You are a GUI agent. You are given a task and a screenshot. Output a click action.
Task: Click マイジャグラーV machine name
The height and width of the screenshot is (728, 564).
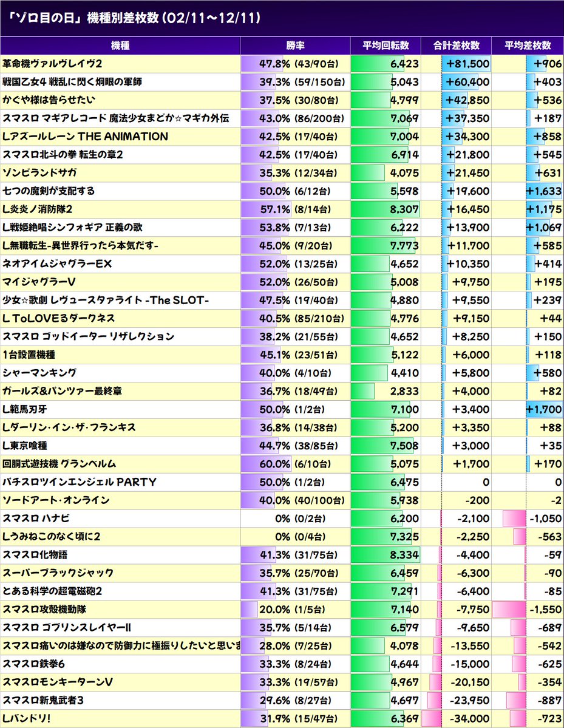(39, 282)
